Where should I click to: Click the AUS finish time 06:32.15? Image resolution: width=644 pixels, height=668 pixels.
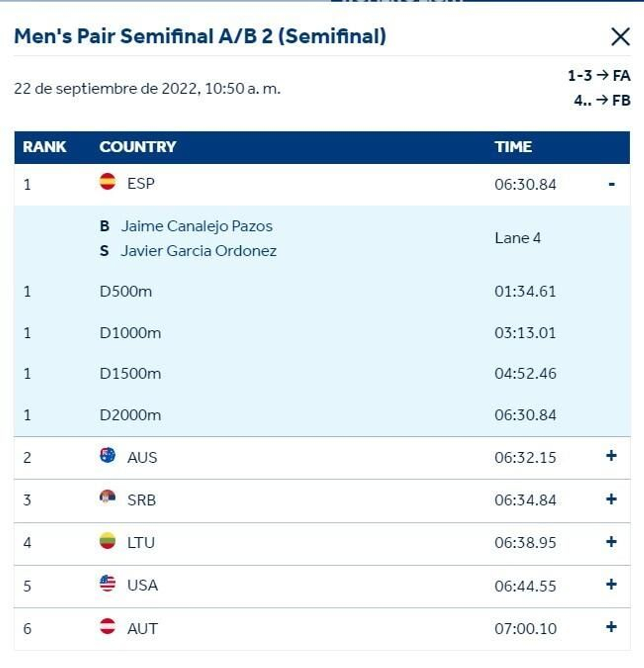pos(525,458)
